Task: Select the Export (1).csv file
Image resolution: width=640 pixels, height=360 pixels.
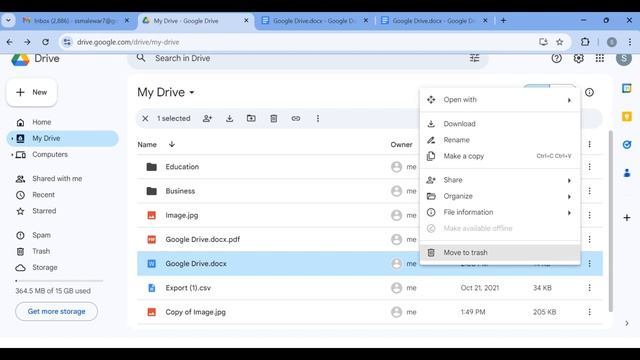Action: pos(369,288)
